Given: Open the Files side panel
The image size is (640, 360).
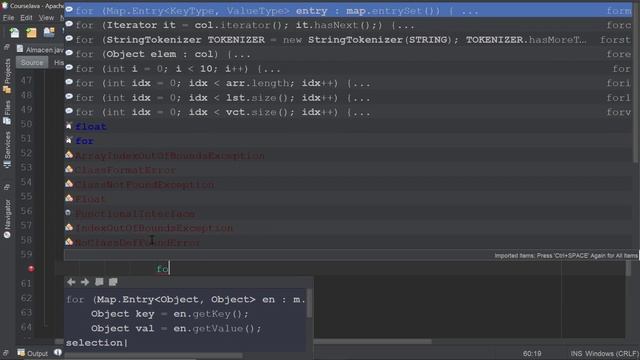Looking at the screenshot, I should (x=7, y=113).
